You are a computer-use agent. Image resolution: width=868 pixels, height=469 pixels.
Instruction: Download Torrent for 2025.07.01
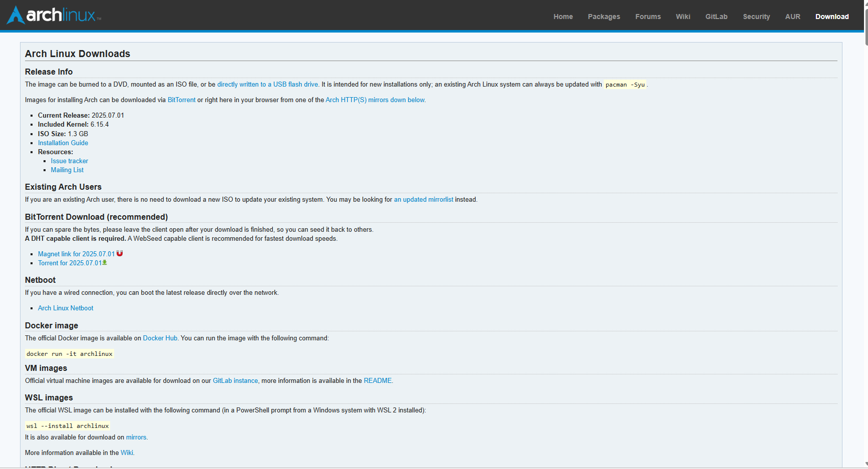coord(70,263)
